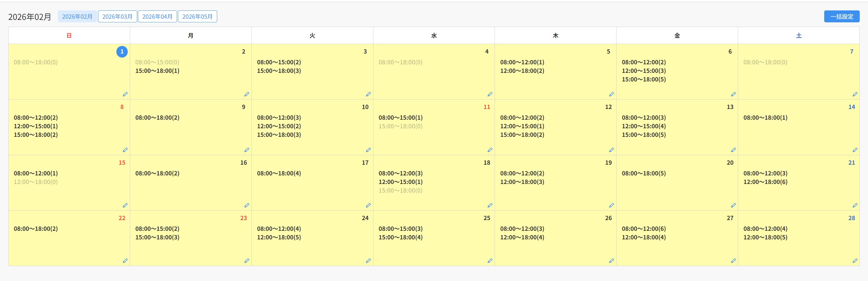This screenshot has height=281, width=868.
Task: Click the highlighted date number 1
Action: point(122,51)
